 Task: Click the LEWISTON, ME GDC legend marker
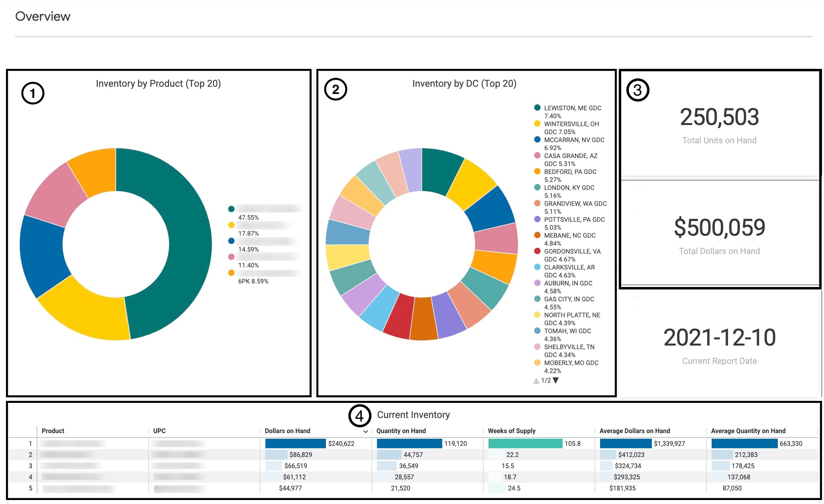[x=537, y=108]
